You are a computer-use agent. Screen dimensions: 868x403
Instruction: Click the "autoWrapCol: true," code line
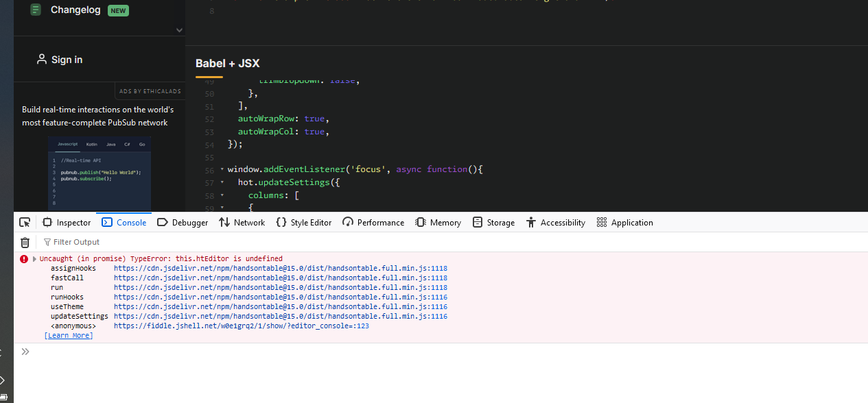[x=283, y=132]
